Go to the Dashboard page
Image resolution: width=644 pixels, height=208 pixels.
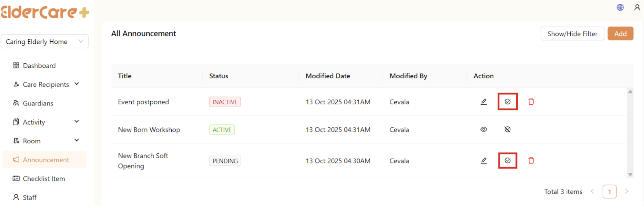click(x=39, y=66)
